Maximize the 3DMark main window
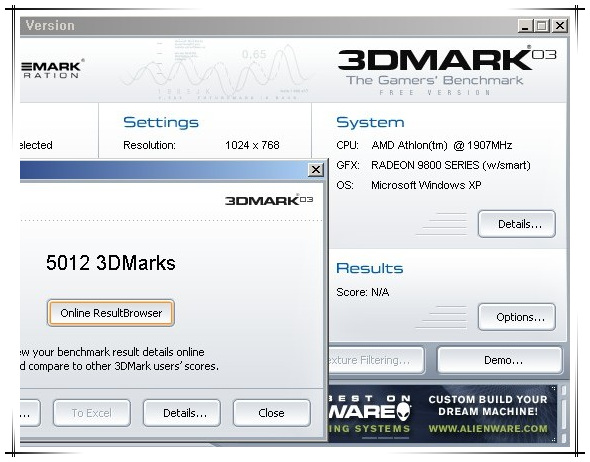 (x=542, y=26)
